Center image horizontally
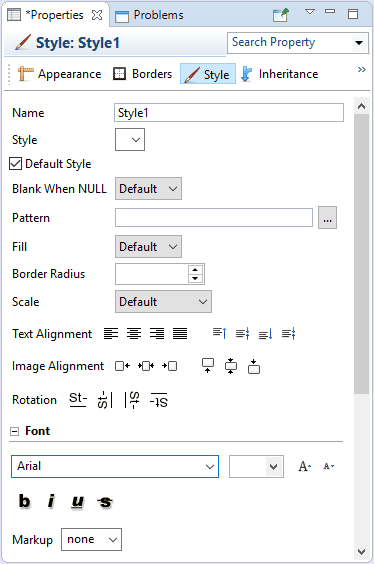 [146, 366]
